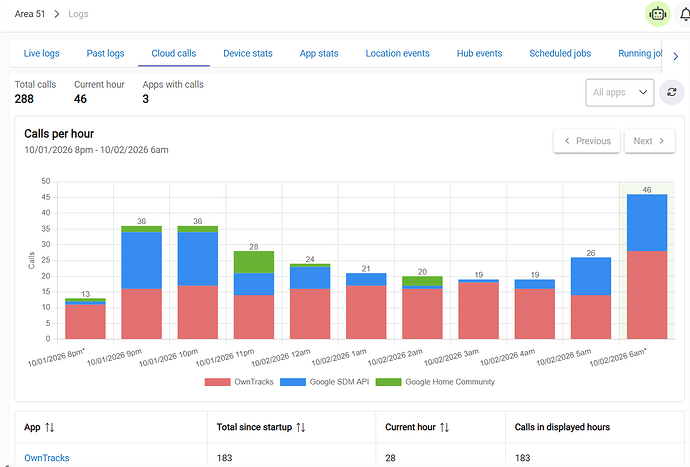Screen dimensions: 690x467
Task: Toggle Google SDM API legend entry
Action: [x=325, y=382]
